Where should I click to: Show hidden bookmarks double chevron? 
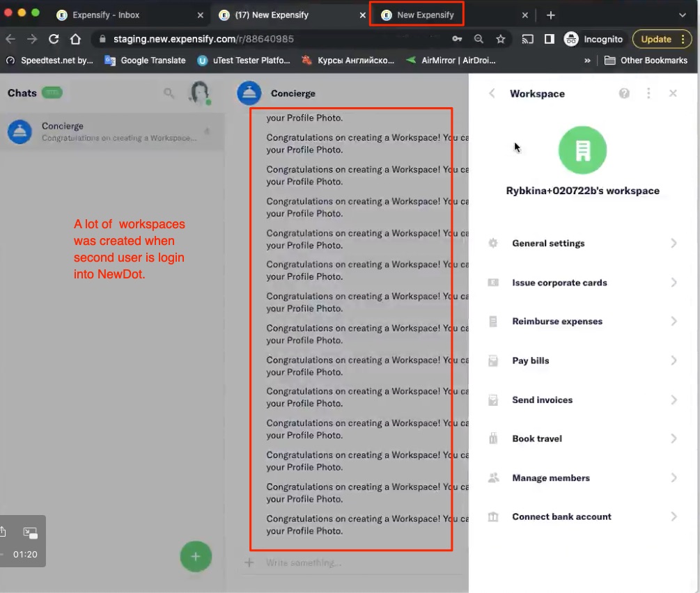[x=587, y=61]
